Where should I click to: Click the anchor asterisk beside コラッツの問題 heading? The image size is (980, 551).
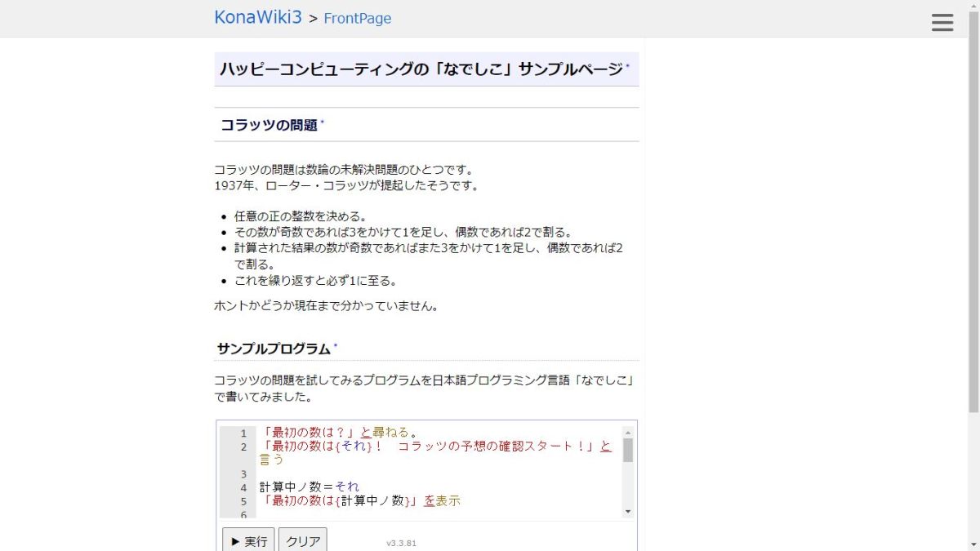click(x=323, y=122)
